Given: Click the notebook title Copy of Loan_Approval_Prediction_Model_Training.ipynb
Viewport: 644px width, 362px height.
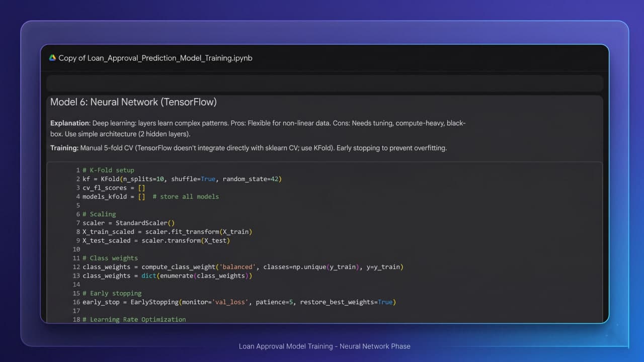Looking at the screenshot, I should click(x=155, y=58).
